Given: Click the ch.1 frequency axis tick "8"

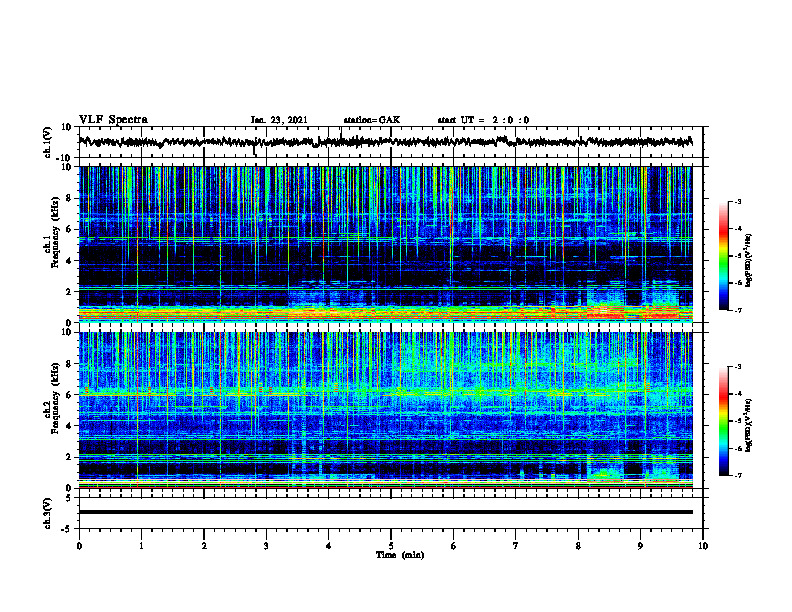Looking at the screenshot, I should tap(70, 198).
